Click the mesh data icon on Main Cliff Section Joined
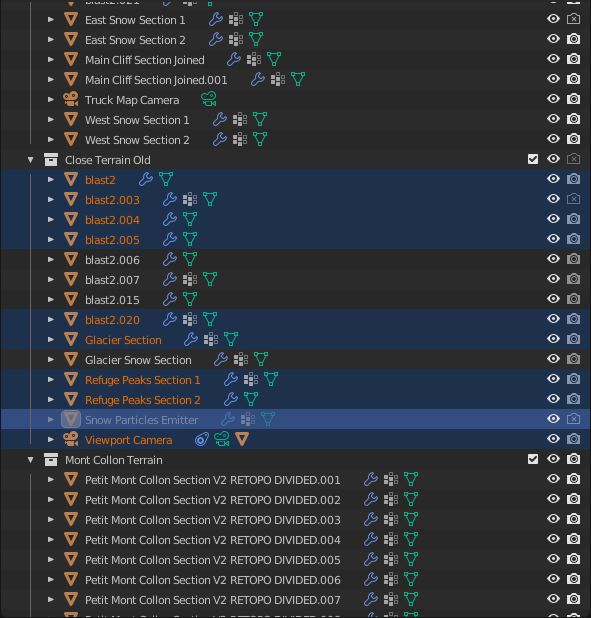The image size is (591, 618). click(274, 60)
